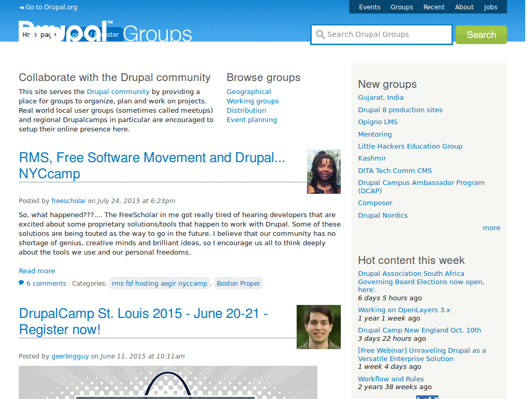The image size is (532, 399).
Task: Open the Drupal community link
Action: (x=118, y=91)
